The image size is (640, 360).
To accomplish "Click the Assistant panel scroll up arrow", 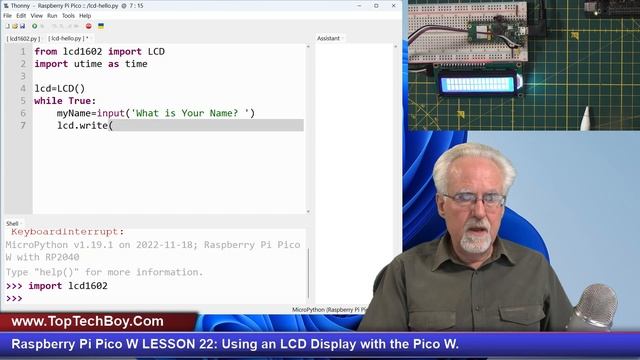I will point(395,47).
